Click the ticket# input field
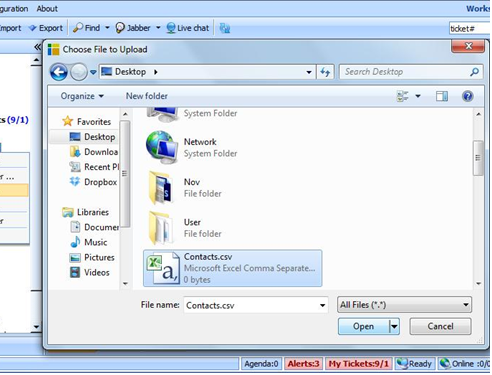The image size is (492, 375). pyautogui.click(x=470, y=29)
